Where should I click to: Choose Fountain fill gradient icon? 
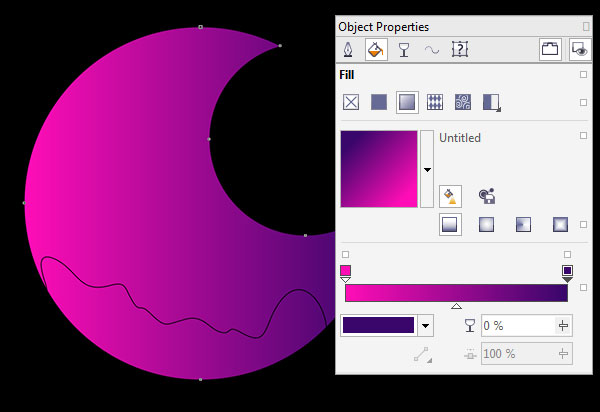click(407, 102)
